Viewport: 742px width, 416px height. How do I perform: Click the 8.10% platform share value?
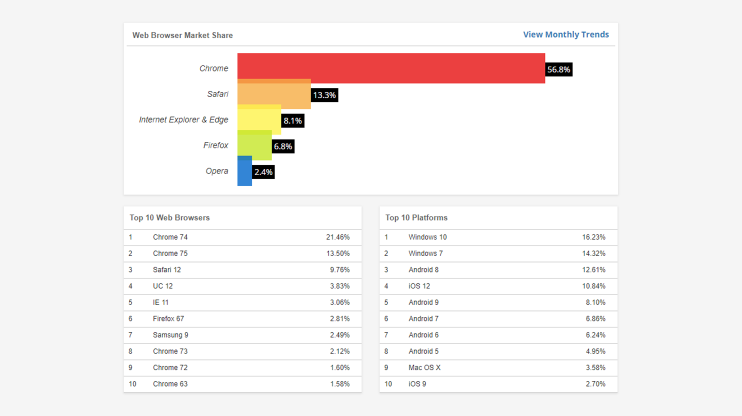click(595, 302)
